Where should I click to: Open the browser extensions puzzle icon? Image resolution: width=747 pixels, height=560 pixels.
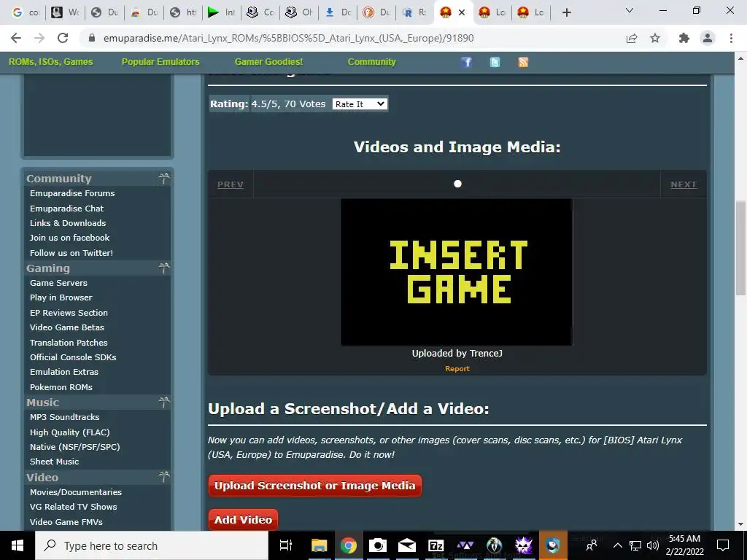point(684,38)
